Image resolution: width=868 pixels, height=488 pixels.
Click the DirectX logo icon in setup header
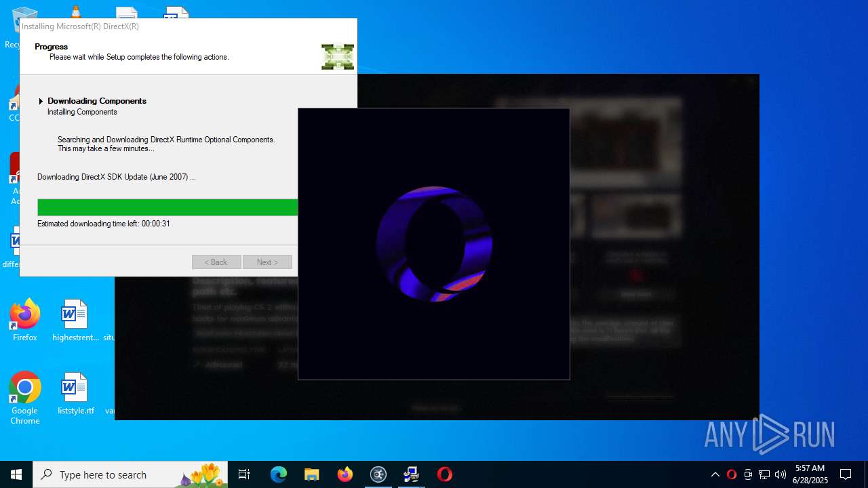pos(338,57)
